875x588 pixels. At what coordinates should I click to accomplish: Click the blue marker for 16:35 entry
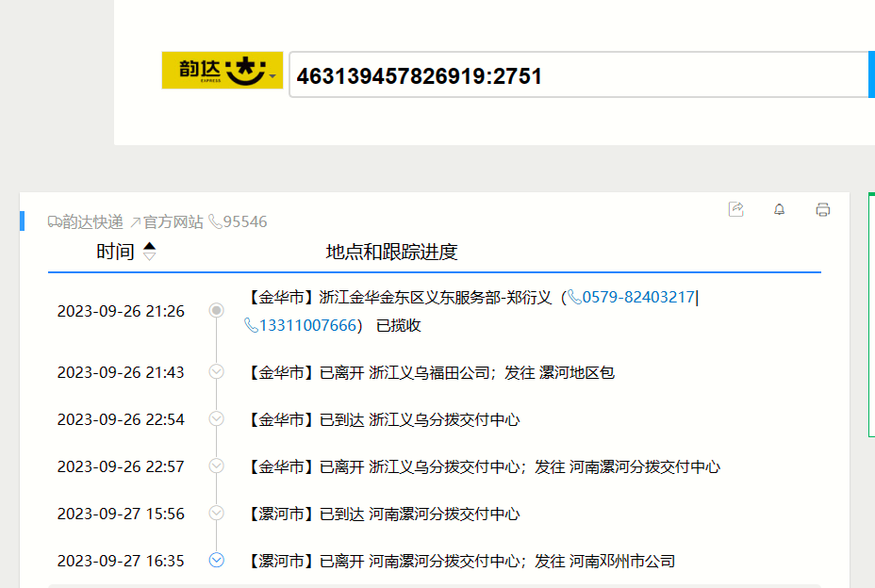(217, 560)
